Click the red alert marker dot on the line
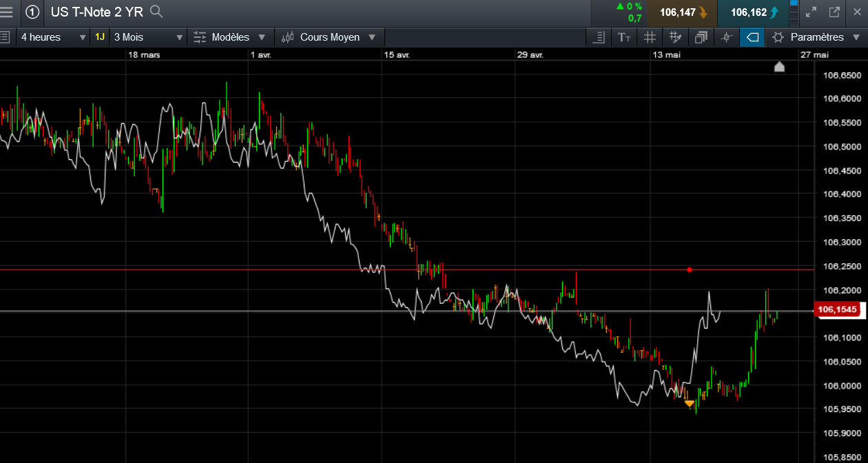Screen dimensions: 868x463 coord(690,269)
